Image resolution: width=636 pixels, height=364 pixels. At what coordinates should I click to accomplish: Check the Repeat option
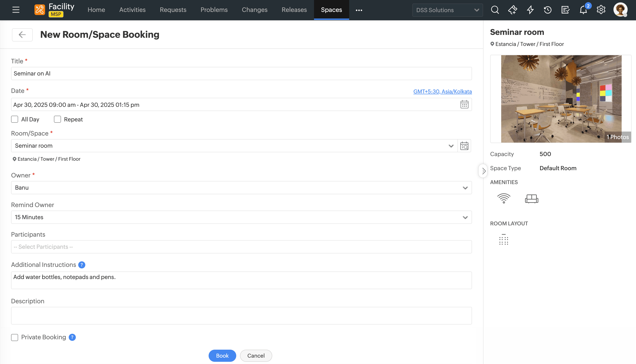click(57, 119)
